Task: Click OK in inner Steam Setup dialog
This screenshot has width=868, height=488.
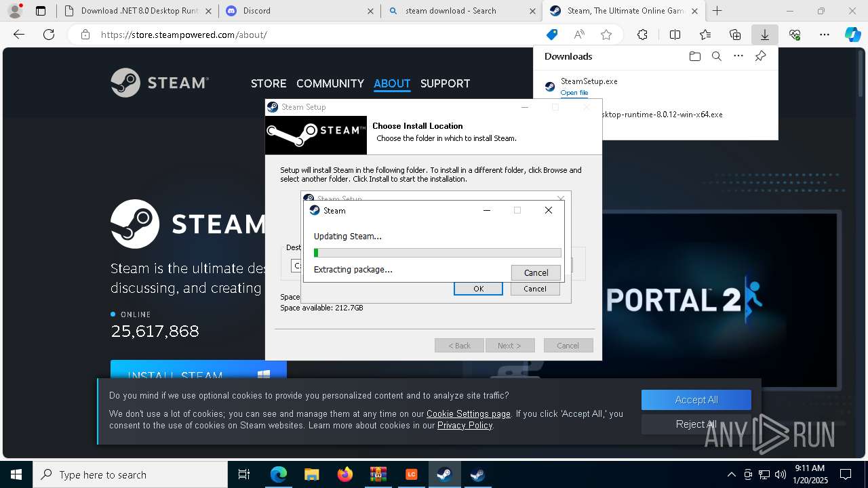Action: 478,289
